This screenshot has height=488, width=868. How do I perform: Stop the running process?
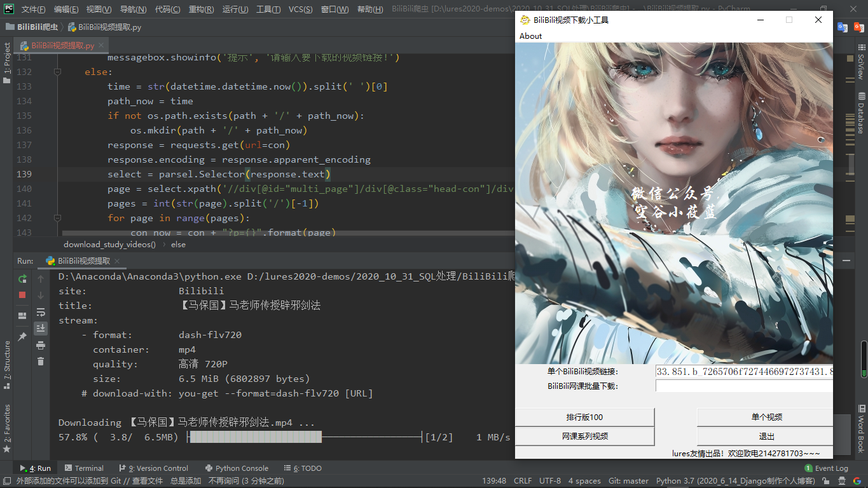point(22,295)
